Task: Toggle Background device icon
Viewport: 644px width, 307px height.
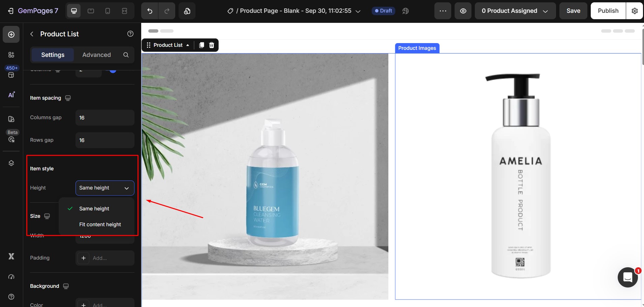Action: click(x=66, y=286)
